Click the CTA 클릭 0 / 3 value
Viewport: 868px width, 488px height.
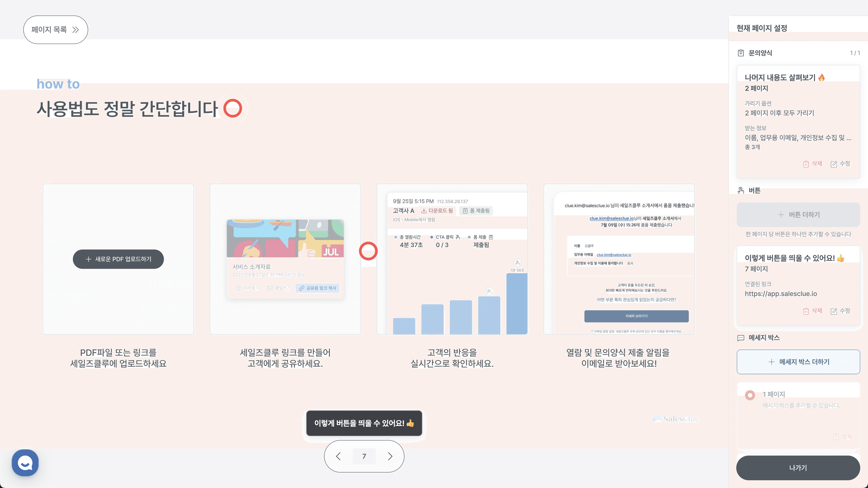(x=442, y=245)
